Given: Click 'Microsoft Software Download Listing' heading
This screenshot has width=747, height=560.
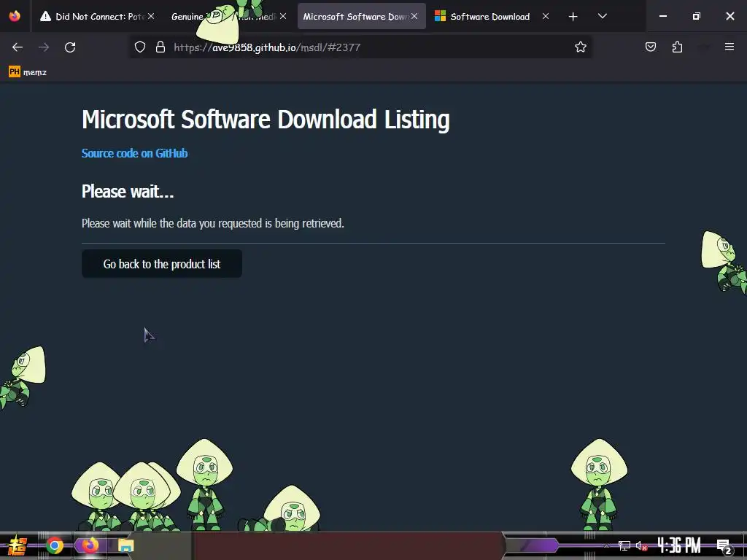Looking at the screenshot, I should click(x=266, y=119).
